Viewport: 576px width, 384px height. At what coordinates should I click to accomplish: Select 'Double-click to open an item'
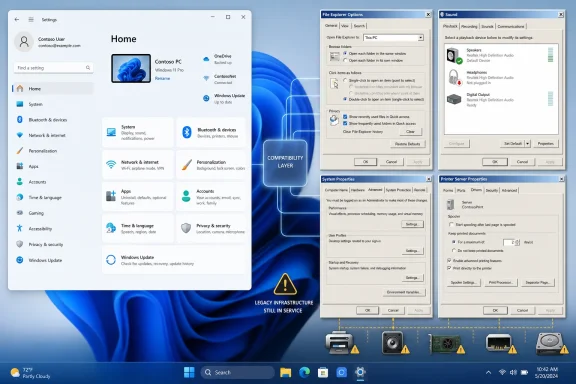(345, 99)
